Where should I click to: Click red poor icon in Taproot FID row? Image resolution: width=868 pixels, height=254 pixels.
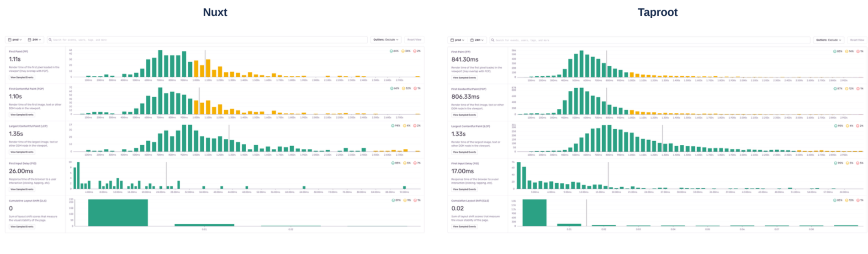coord(857,163)
